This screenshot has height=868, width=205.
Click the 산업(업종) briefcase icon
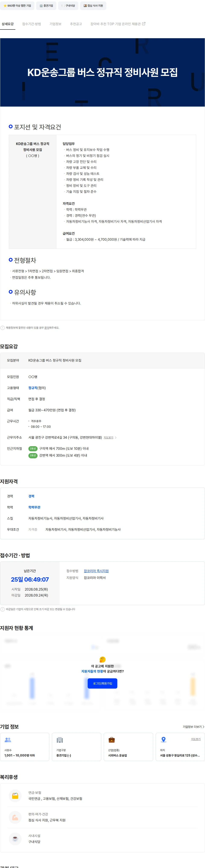pos(111,740)
